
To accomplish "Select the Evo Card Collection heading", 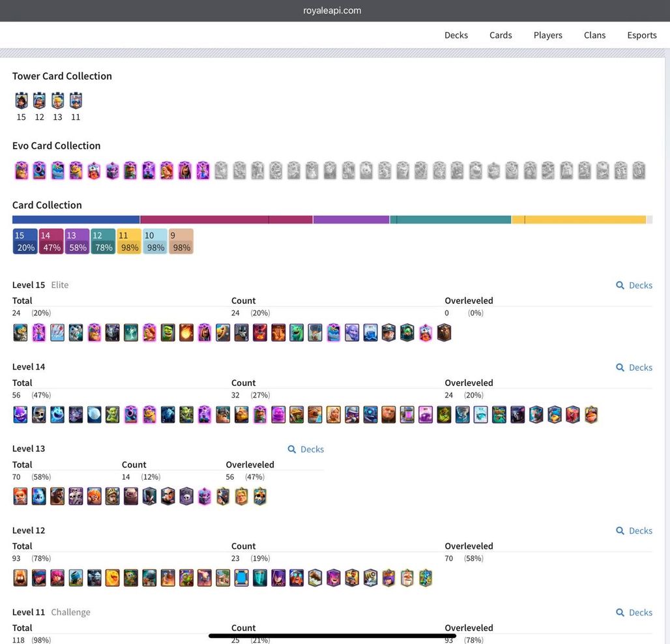I will (57, 146).
